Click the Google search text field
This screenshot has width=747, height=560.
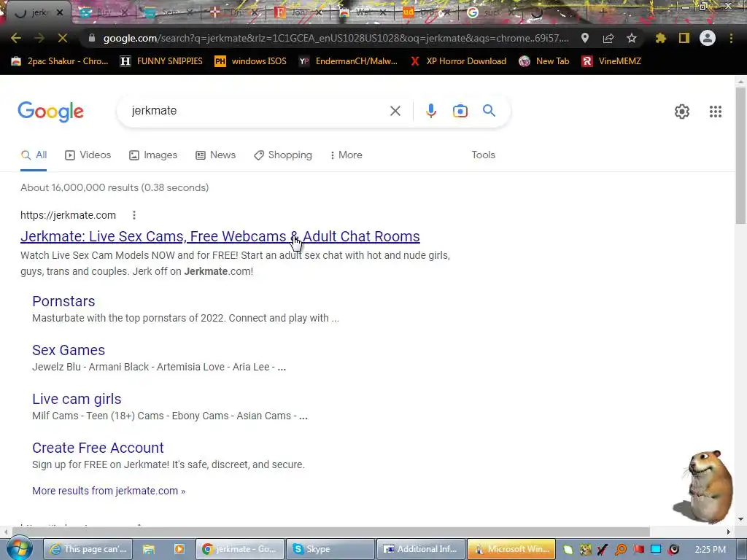pos(258,111)
